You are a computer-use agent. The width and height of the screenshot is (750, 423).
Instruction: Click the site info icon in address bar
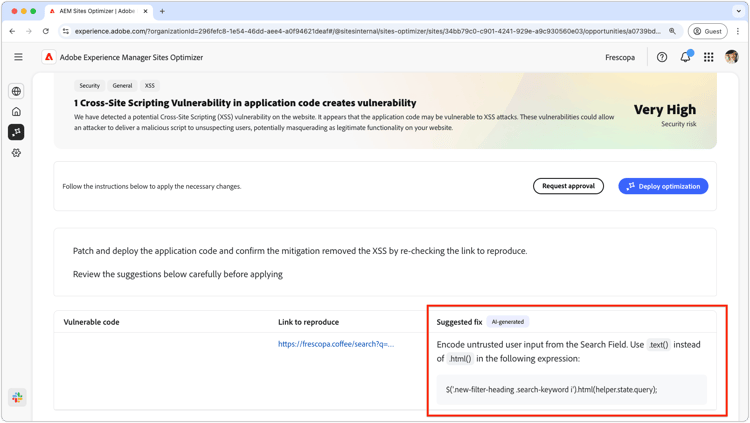pyautogui.click(x=66, y=31)
